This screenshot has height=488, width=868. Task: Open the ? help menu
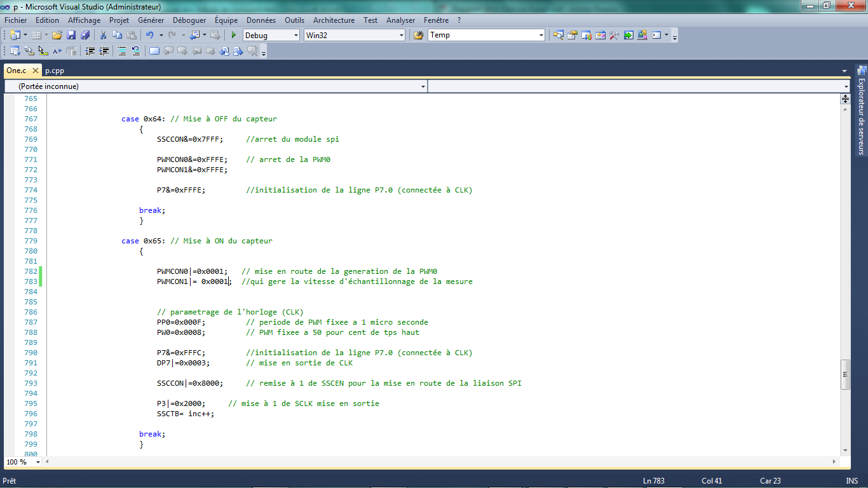(x=459, y=20)
